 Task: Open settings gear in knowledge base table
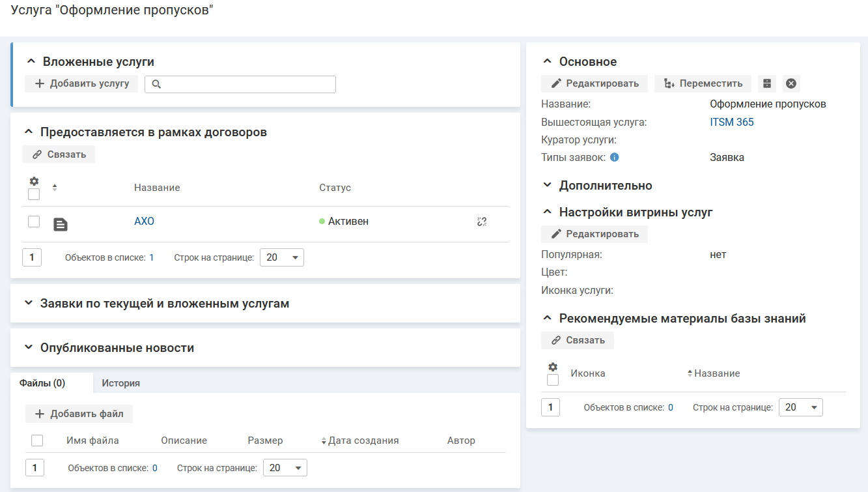pyautogui.click(x=553, y=367)
